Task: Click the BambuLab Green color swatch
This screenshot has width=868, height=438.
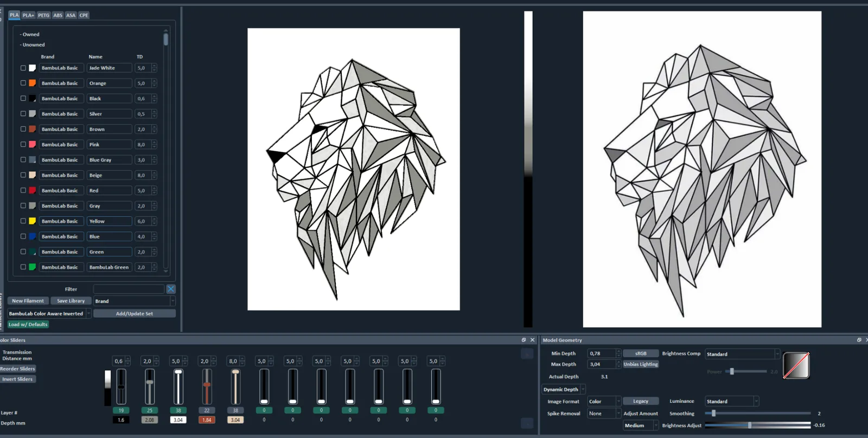Action: click(33, 267)
